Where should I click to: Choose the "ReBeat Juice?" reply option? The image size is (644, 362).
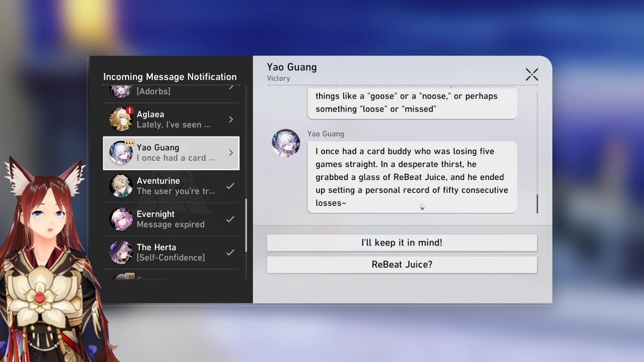pyautogui.click(x=402, y=265)
